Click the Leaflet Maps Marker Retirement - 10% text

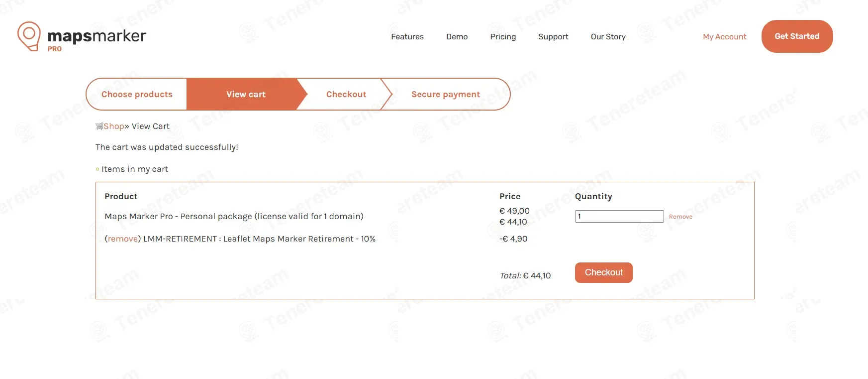(299, 239)
